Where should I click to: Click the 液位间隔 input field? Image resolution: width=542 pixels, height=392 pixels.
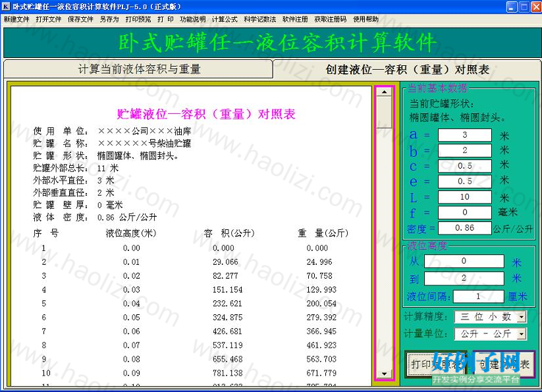478,296
